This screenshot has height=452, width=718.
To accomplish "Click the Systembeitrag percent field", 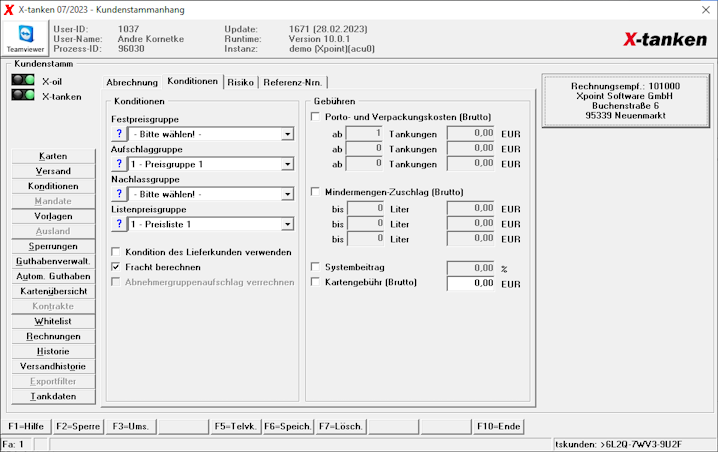I will [471, 268].
